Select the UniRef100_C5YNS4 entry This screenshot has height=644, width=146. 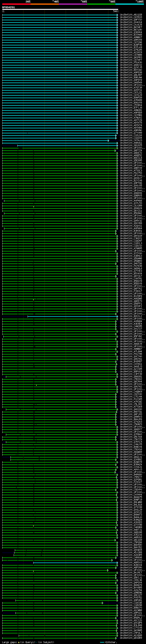[x=131, y=105]
